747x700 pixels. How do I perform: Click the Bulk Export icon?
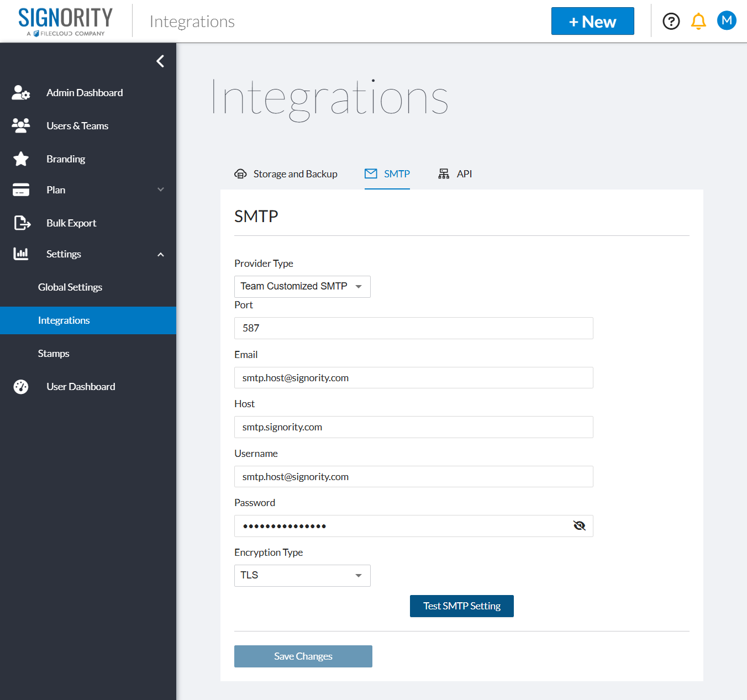point(22,223)
